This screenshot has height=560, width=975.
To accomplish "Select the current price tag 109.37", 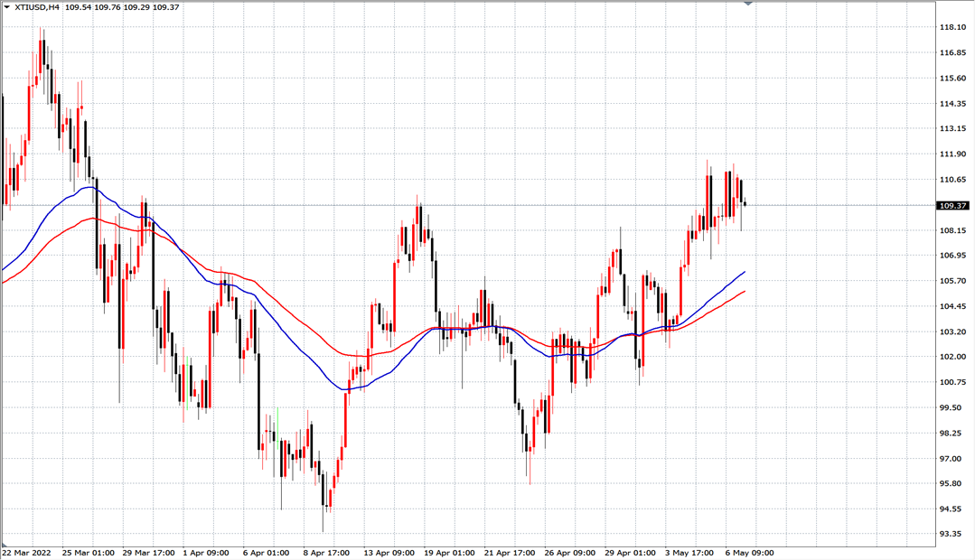I will 952,205.
